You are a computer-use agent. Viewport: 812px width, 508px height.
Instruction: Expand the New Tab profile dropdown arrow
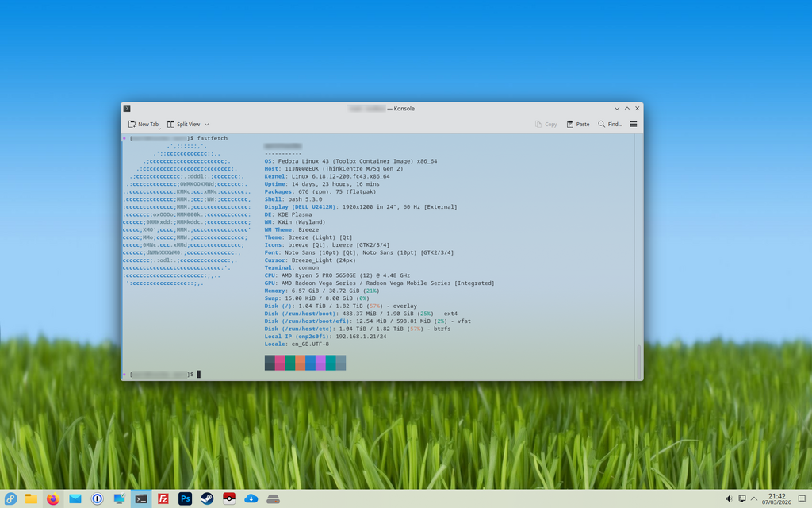[159, 128]
